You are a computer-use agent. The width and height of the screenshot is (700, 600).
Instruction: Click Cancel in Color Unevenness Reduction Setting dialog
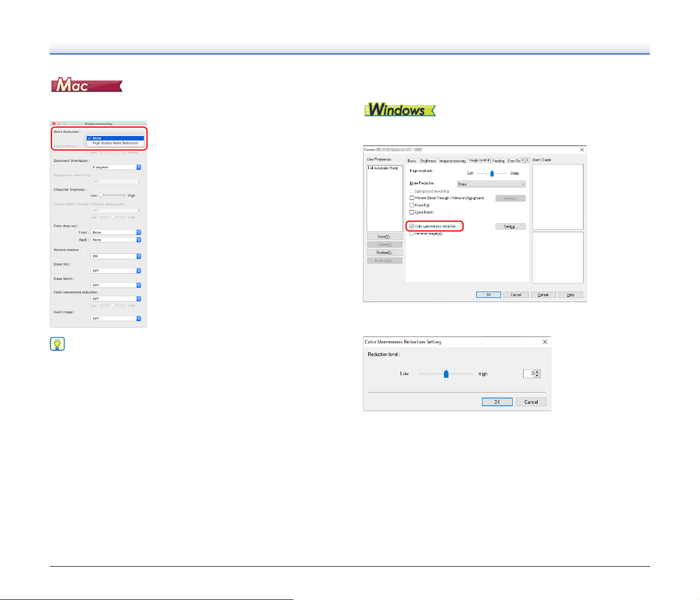coord(531,402)
